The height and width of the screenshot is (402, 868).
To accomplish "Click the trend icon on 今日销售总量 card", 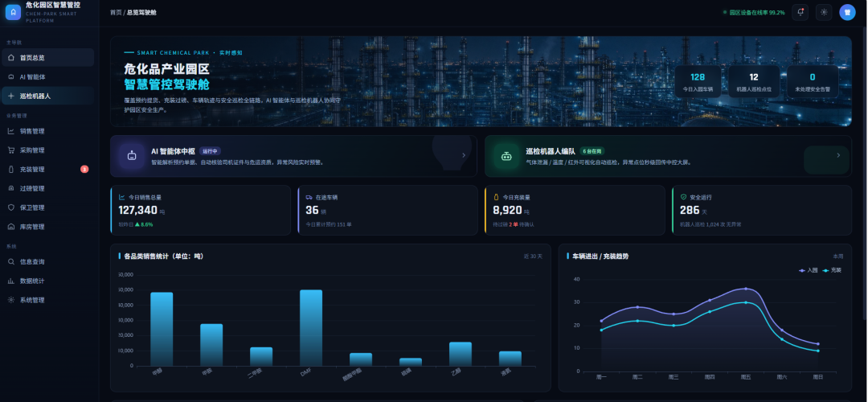I will [122, 196].
